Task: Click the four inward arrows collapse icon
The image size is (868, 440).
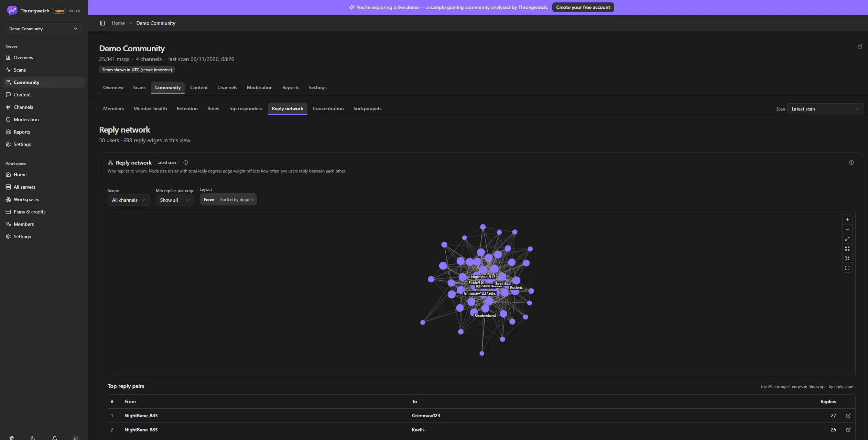Action: click(x=847, y=258)
